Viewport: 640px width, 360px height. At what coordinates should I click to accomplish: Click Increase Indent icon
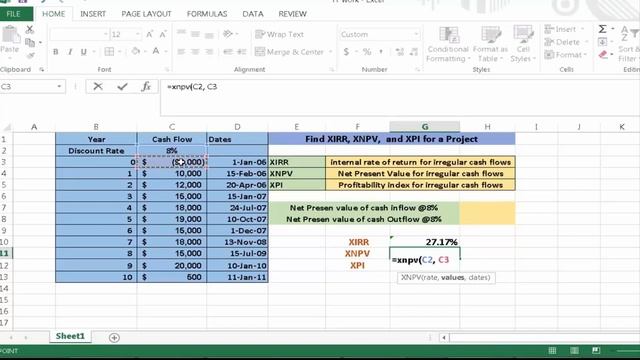point(242,52)
